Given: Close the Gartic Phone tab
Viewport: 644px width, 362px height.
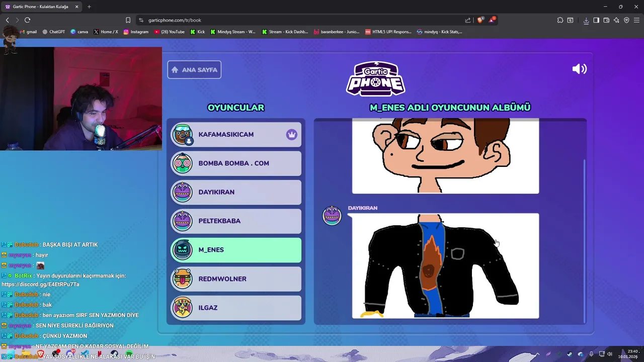Looking at the screenshot, I should (x=76, y=7).
